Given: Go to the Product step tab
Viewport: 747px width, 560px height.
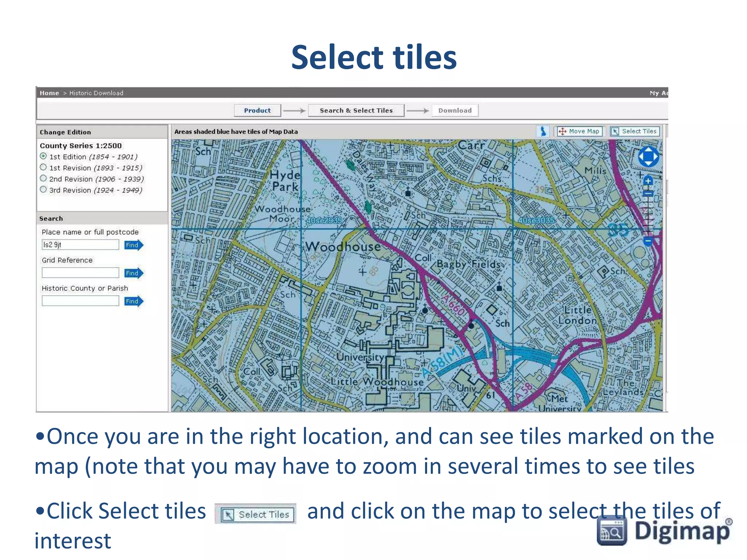Looking at the screenshot, I should [x=257, y=110].
